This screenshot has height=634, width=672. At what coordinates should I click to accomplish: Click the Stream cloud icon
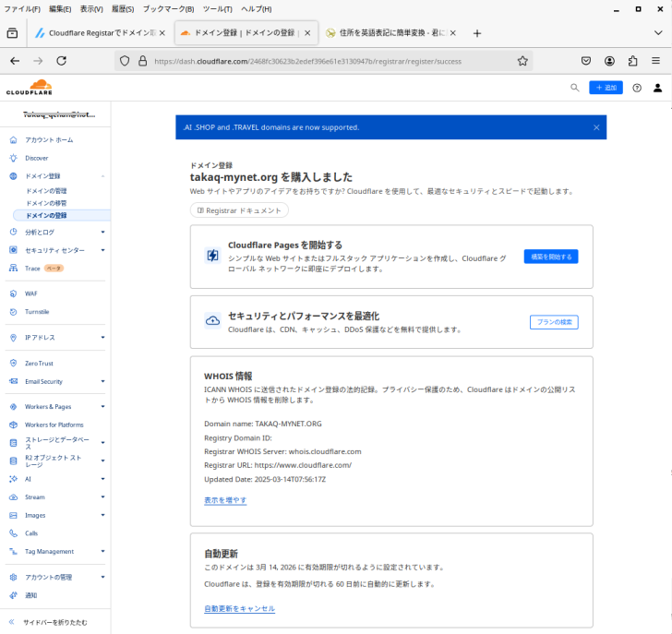(13, 496)
